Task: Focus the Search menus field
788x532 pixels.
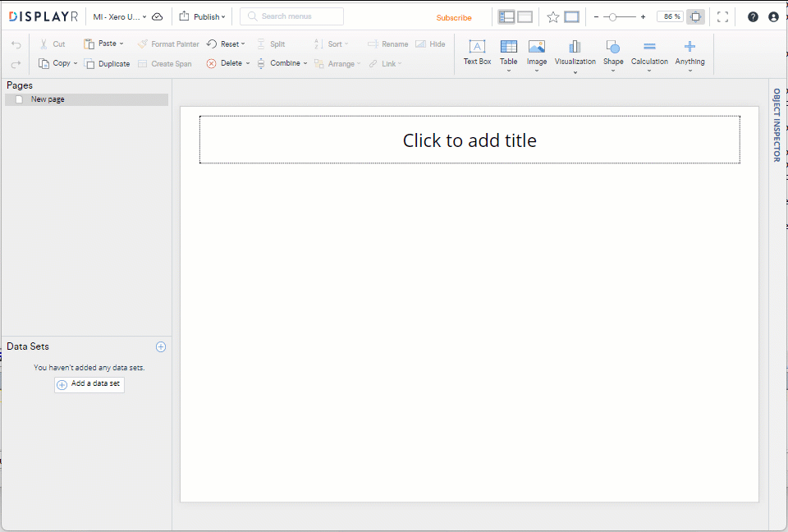Action: point(292,16)
